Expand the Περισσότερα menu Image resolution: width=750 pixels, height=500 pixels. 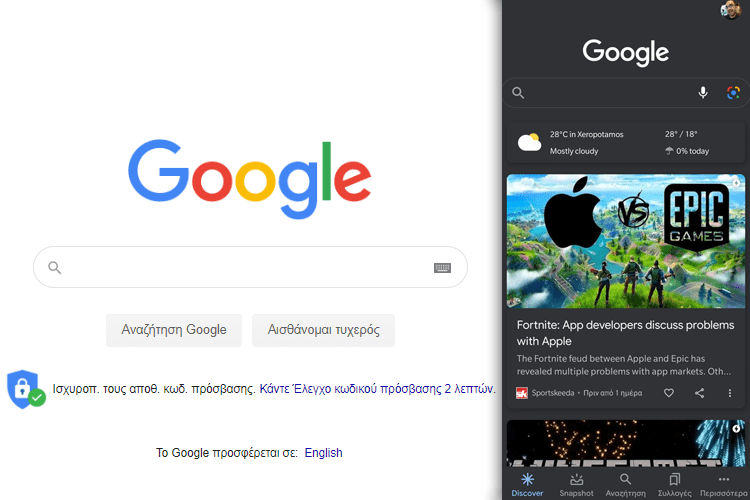tap(723, 485)
